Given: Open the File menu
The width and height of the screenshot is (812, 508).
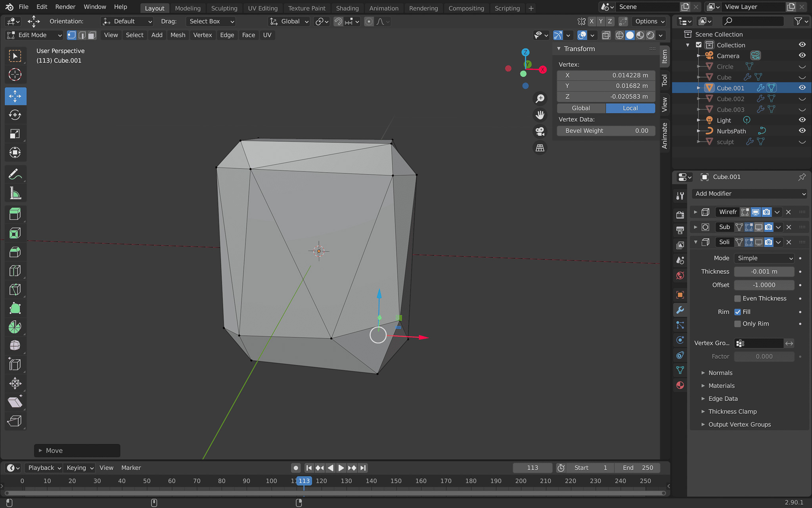Looking at the screenshot, I should pos(23,7).
